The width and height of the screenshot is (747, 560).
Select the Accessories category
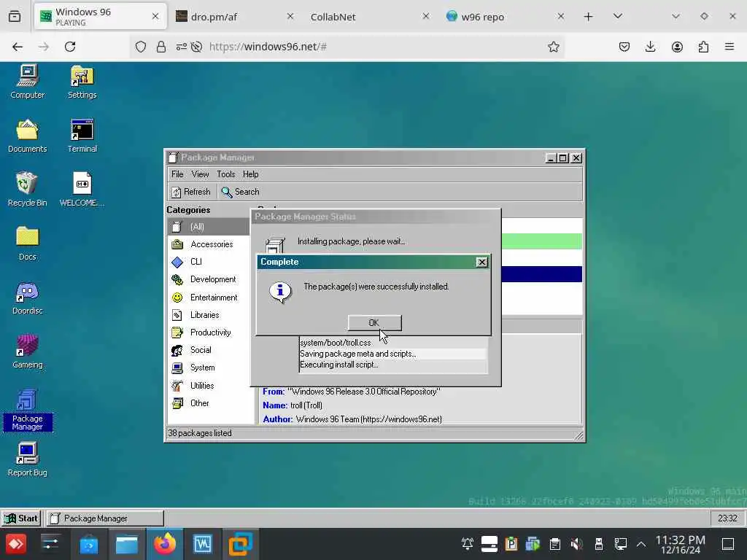[x=208, y=244]
